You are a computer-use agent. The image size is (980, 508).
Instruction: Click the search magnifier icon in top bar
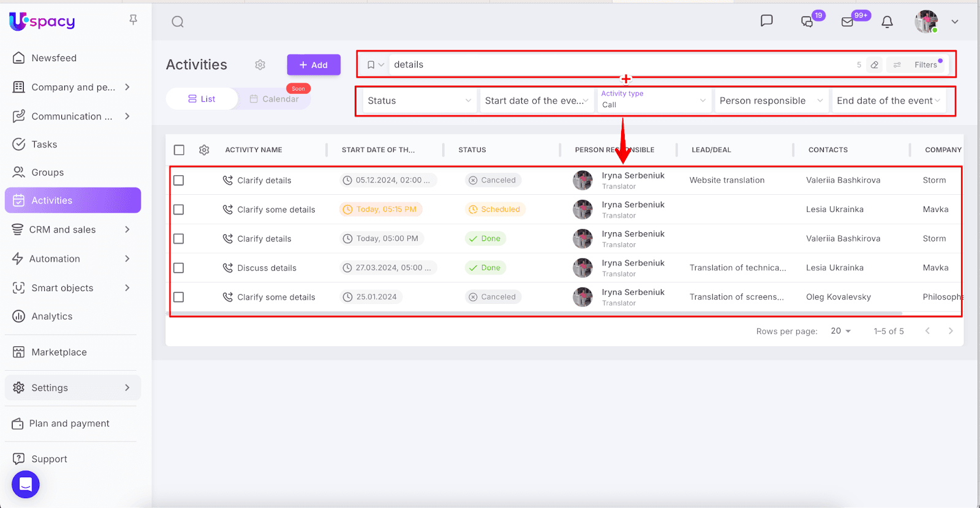point(178,22)
